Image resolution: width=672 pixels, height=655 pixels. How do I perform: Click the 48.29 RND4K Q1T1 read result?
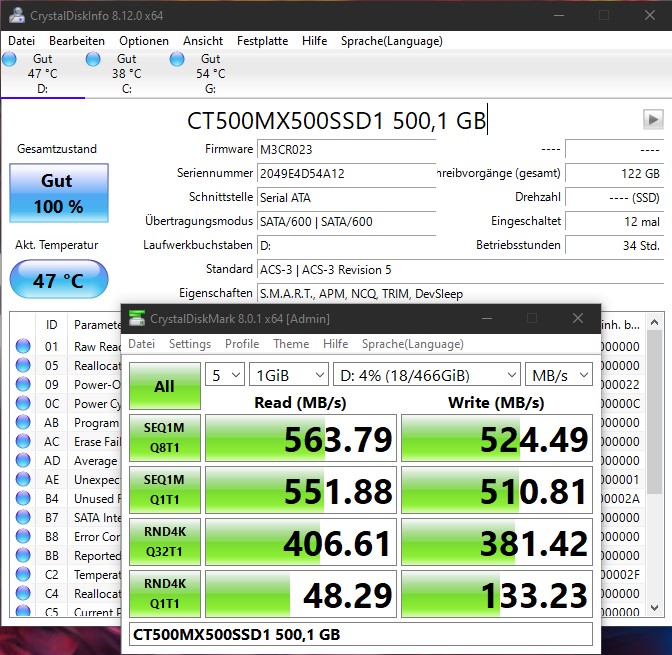click(x=301, y=594)
